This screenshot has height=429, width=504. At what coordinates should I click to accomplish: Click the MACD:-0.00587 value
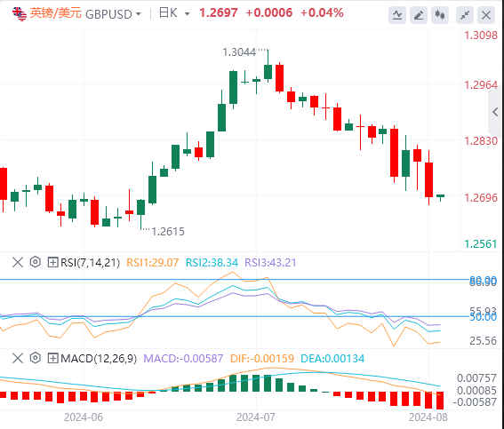(183, 358)
